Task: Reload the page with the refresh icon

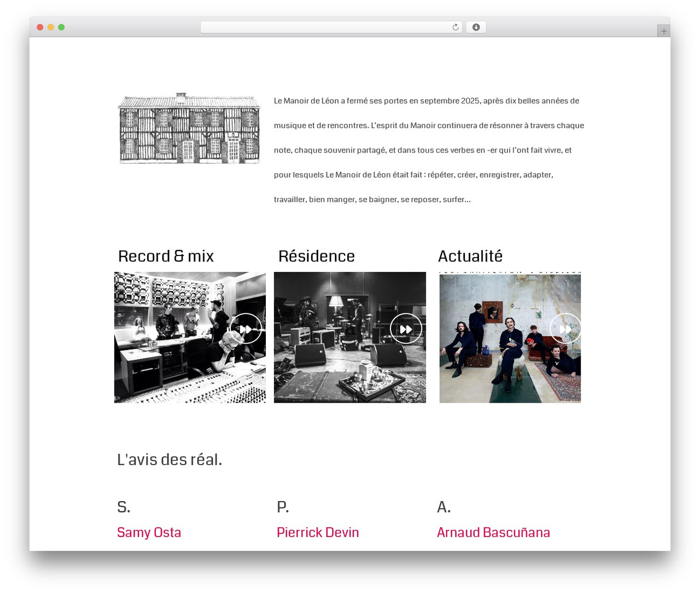Action: (455, 27)
